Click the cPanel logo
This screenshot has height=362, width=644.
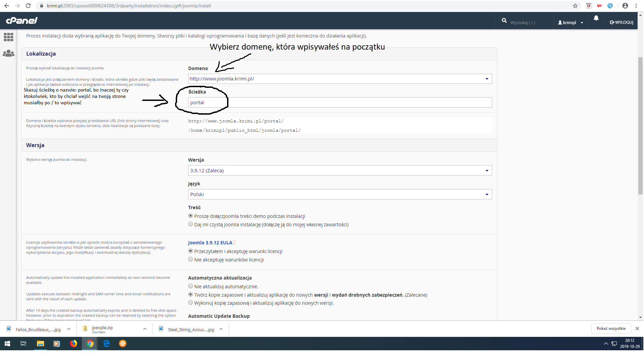22,21
